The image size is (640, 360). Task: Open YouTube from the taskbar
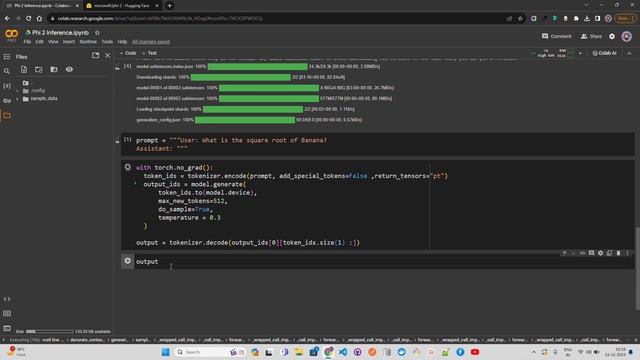click(475, 352)
